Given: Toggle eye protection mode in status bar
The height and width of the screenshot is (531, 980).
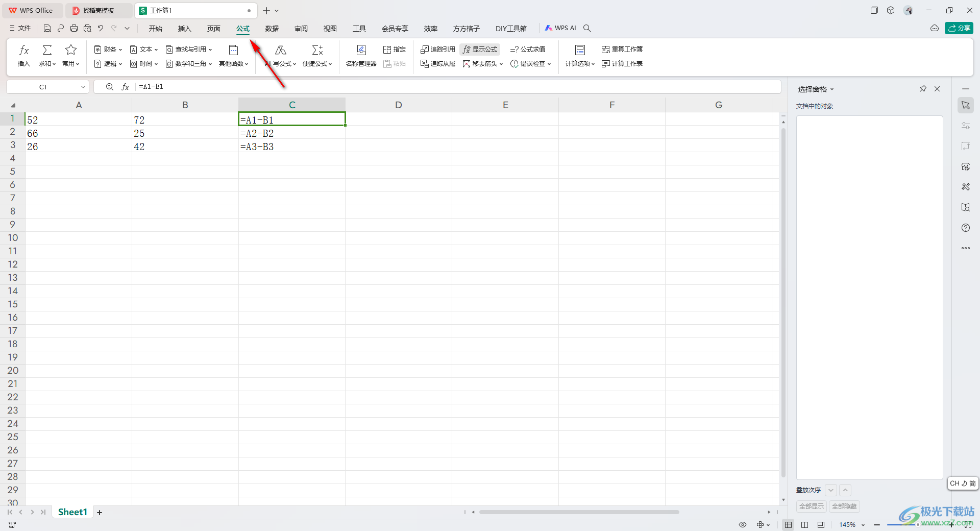Looking at the screenshot, I should (743, 525).
